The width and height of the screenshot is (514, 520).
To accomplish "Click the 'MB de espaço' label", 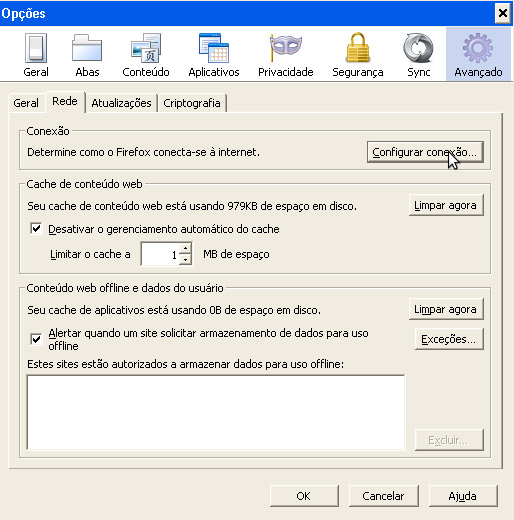I will pyautogui.click(x=236, y=254).
